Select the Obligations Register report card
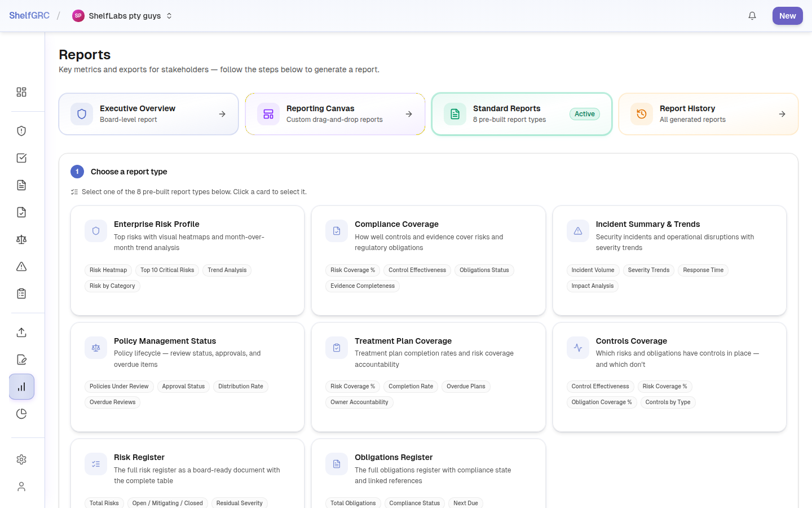This screenshot has width=812, height=508. pyautogui.click(x=429, y=474)
